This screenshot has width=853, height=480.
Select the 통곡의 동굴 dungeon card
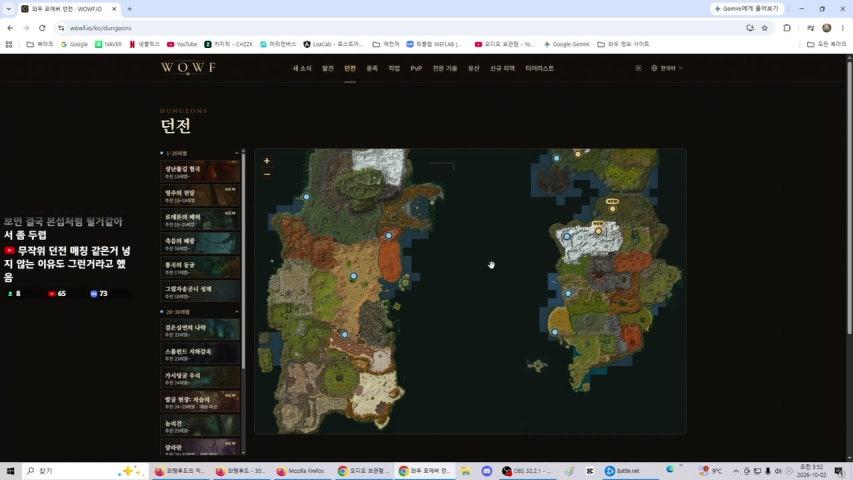coord(200,267)
